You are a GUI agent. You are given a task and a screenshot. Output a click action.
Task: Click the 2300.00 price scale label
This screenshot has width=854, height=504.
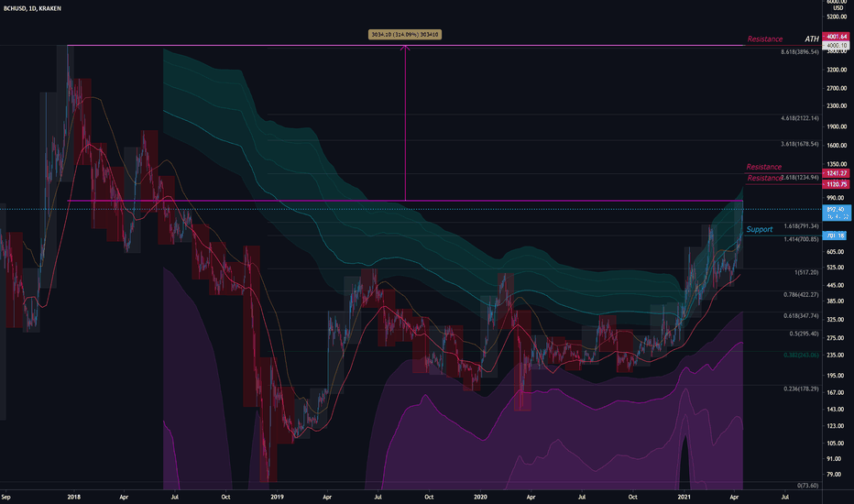click(837, 105)
